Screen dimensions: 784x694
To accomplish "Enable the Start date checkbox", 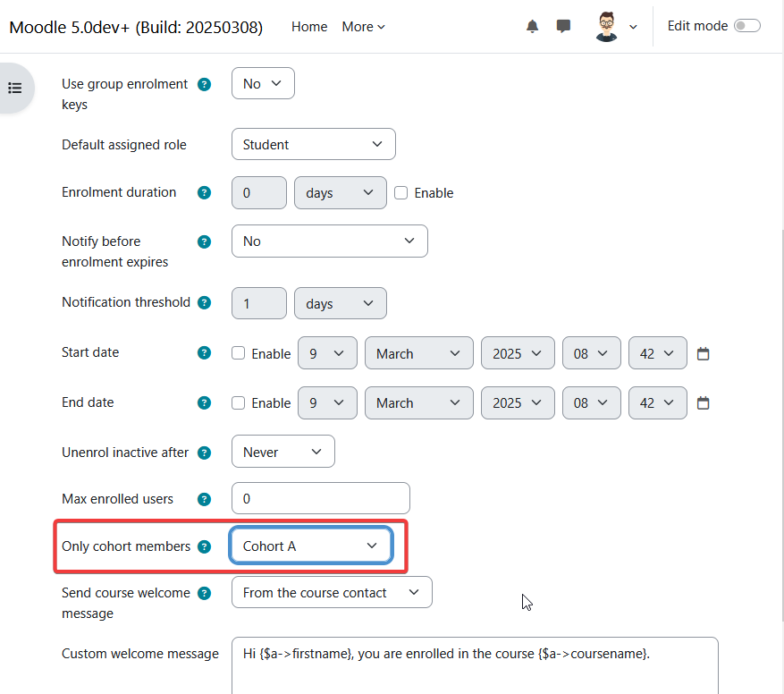I will coord(238,353).
